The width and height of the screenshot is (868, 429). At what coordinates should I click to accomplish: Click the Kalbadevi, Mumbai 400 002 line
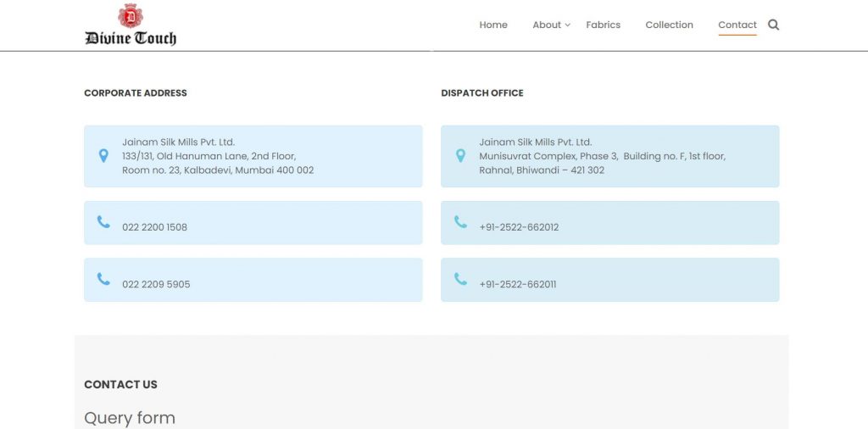[218, 170]
